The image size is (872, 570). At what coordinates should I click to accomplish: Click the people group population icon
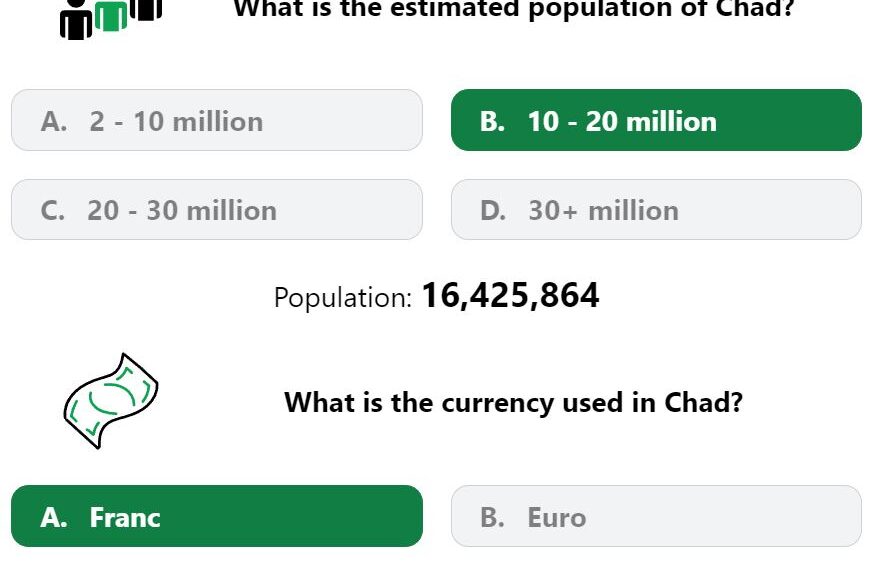[x=111, y=19]
